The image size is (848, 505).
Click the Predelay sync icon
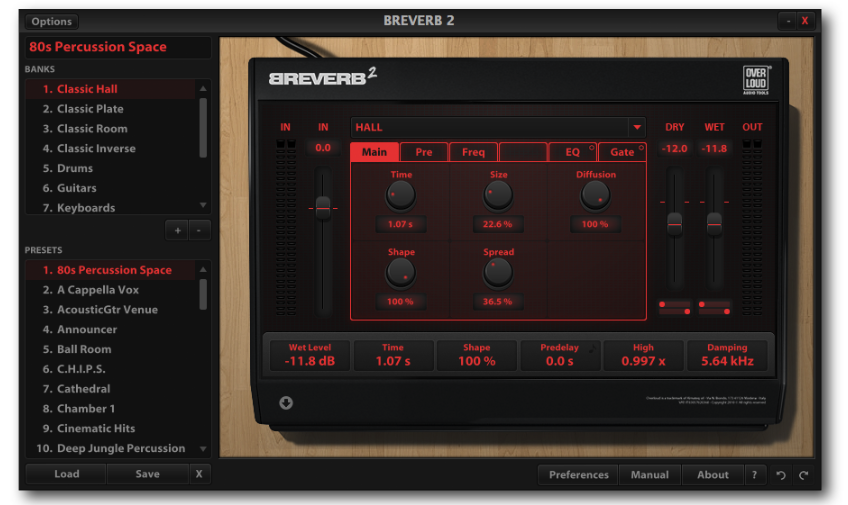(x=592, y=349)
